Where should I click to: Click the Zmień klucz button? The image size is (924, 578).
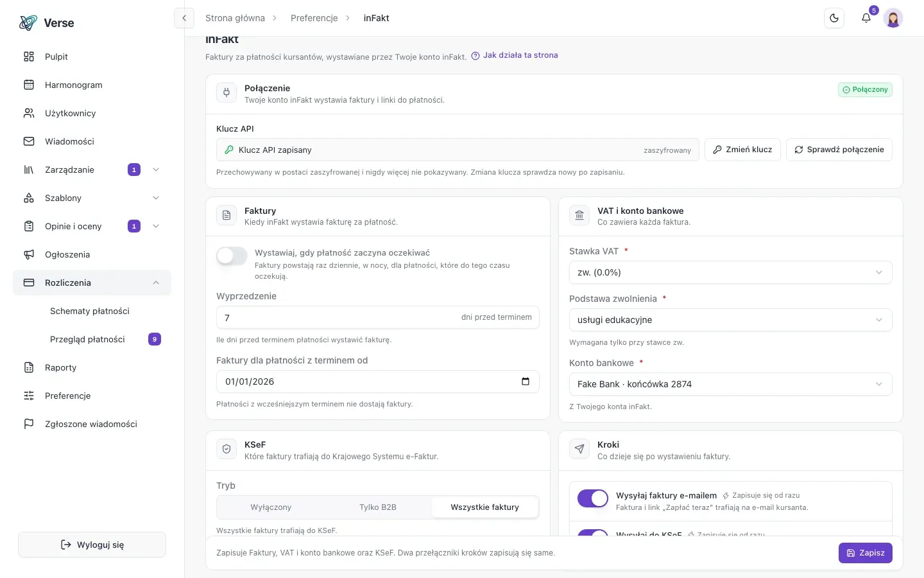(x=742, y=150)
